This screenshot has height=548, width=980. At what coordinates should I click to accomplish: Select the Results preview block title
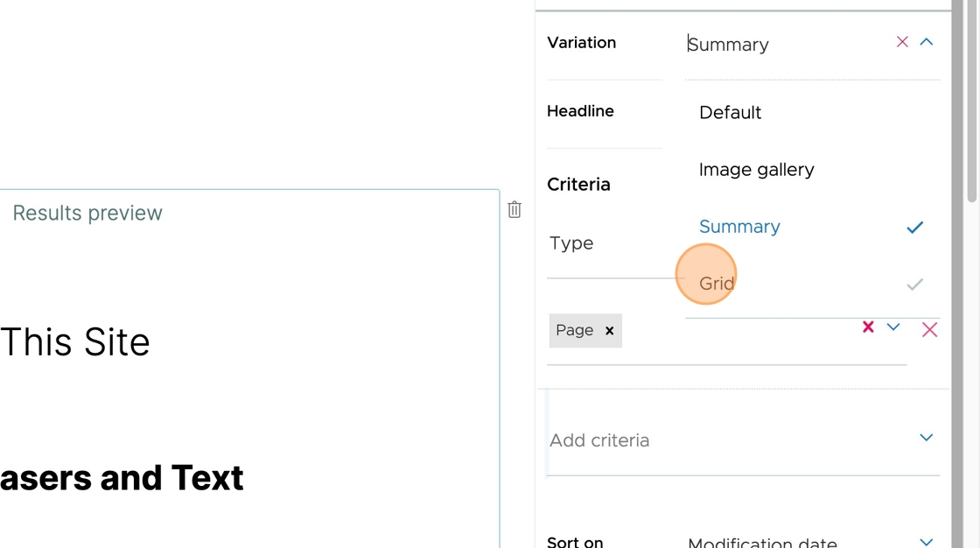(87, 214)
